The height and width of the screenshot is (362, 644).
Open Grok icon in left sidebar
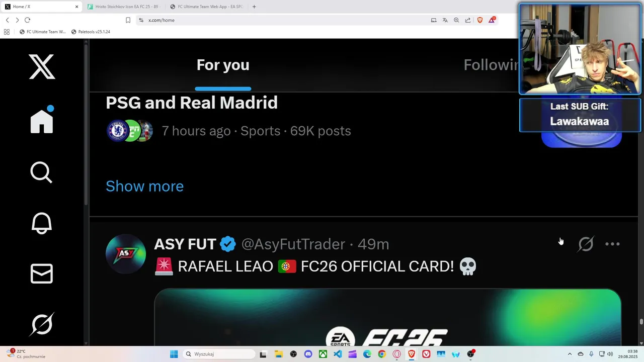pos(42,324)
